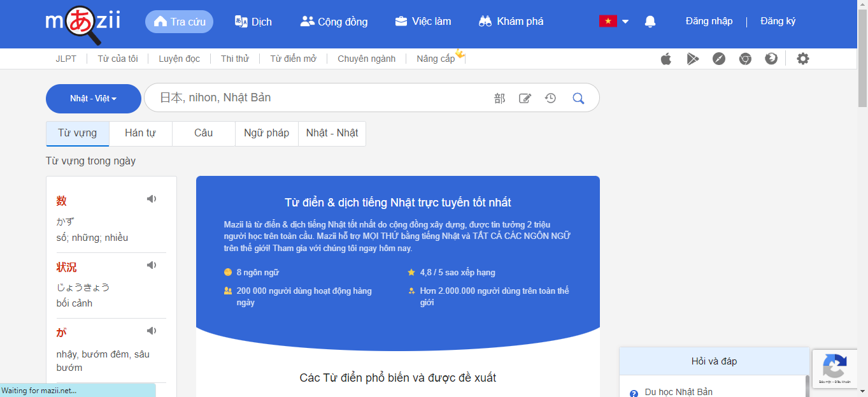This screenshot has width=868, height=397.
Task: Play audio for the word が
Action: 152,331
